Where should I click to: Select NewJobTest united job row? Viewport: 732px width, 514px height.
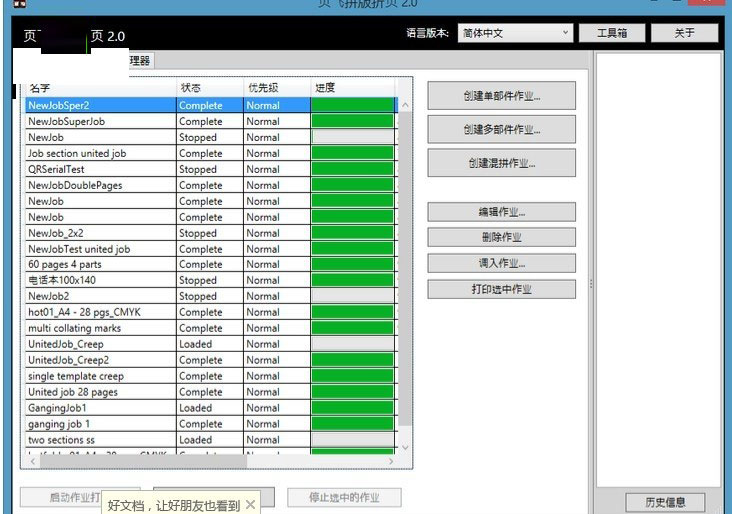click(210, 249)
